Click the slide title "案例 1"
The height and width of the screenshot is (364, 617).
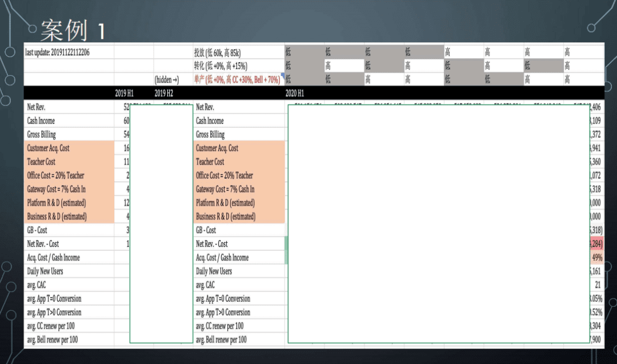(x=73, y=30)
